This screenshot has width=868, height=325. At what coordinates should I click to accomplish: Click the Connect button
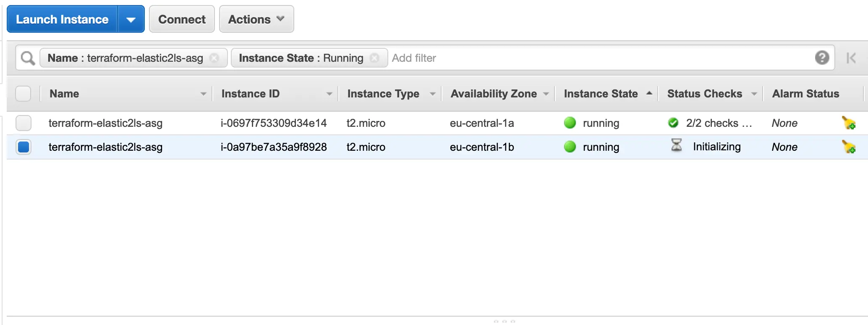click(182, 19)
